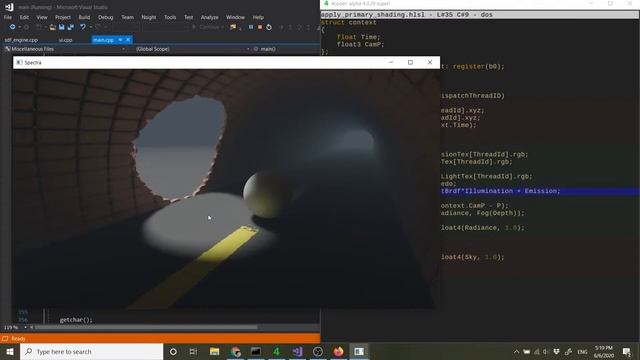Open the Windows Start menu
This screenshot has height=360, width=640.
pos(10,351)
